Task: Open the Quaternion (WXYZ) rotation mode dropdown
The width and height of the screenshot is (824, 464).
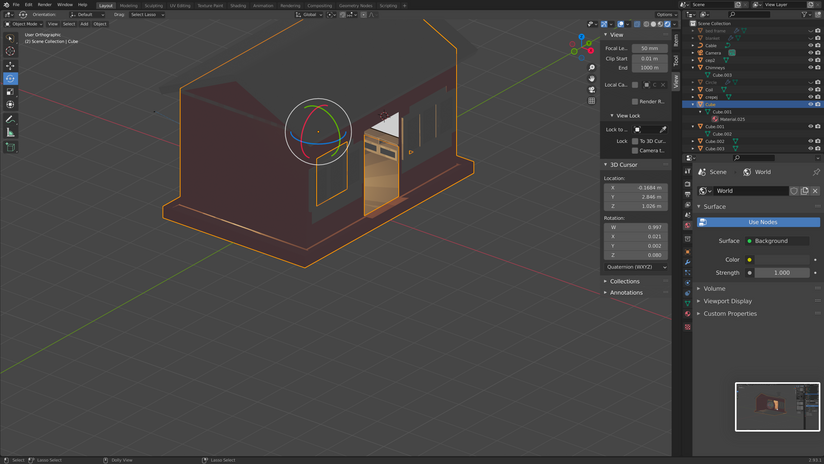Action: pos(636,267)
